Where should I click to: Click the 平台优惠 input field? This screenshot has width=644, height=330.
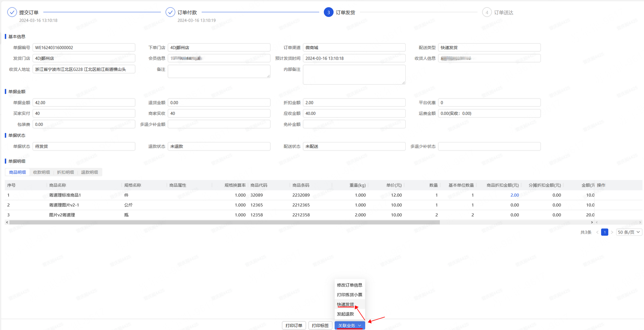click(489, 103)
